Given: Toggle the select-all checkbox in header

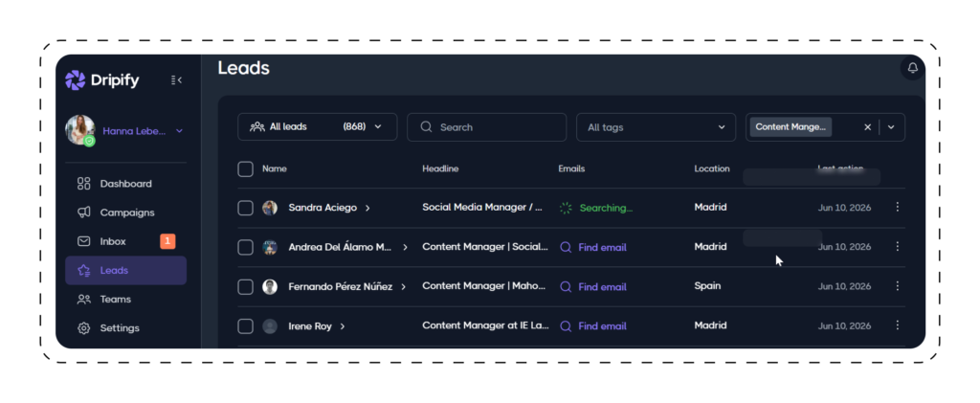Looking at the screenshot, I should coord(246,168).
